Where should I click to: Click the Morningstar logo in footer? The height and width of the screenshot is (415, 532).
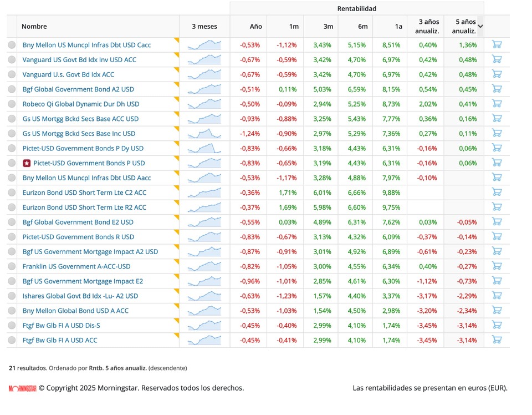22,388
